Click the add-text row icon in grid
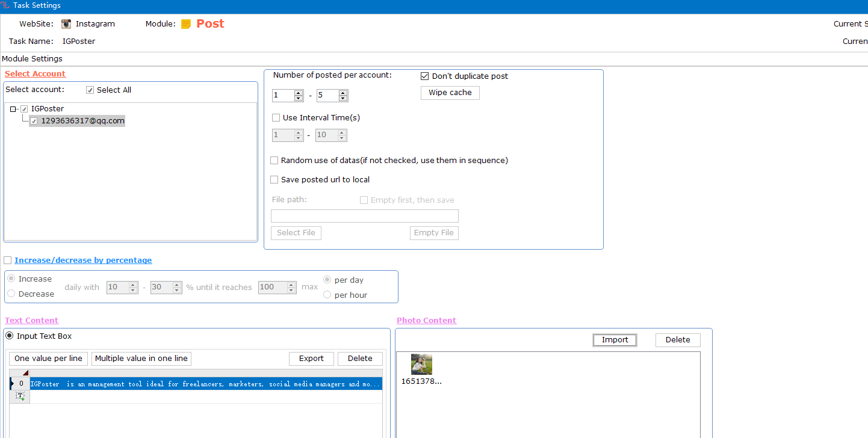 (x=20, y=396)
